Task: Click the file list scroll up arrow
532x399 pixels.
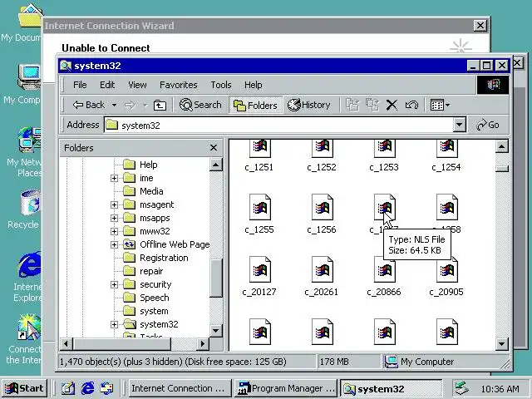Action: click(502, 146)
